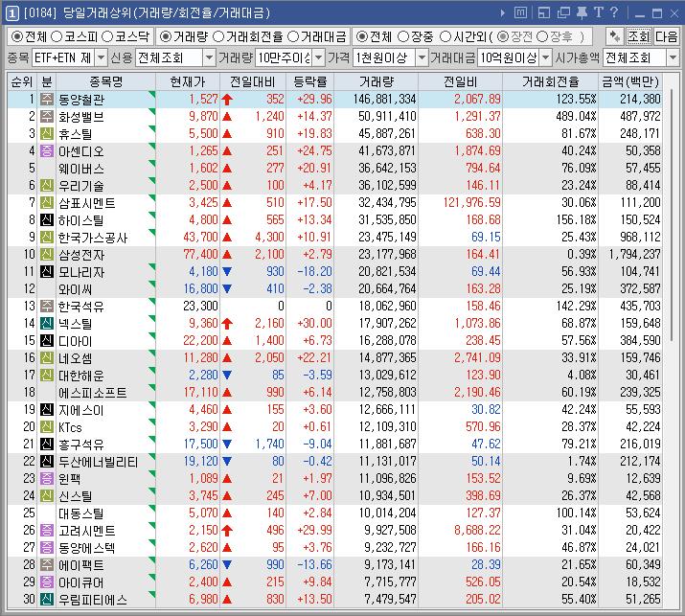Open the 거래량 10만주이상 dropdown

[x=319, y=57]
